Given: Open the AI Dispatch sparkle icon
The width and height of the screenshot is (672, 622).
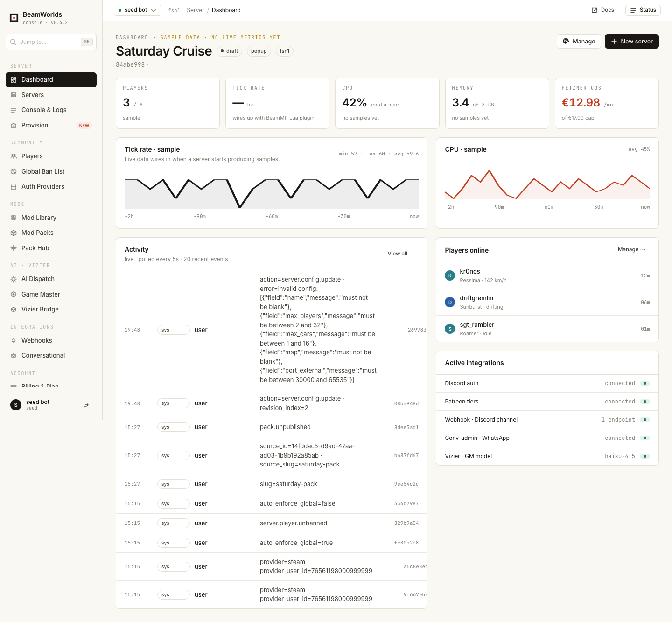Looking at the screenshot, I should click(14, 279).
